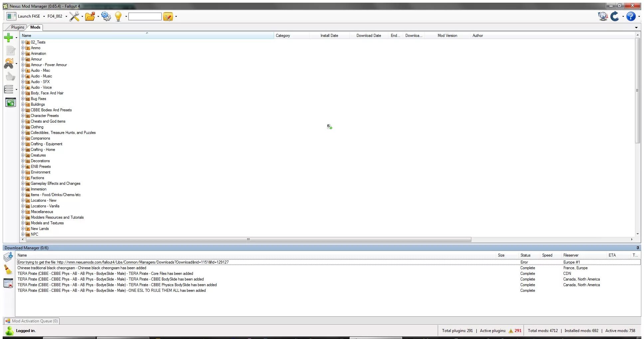The width and height of the screenshot is (644, 339).
Task: Select the Chinese traditional black cheongsam download row
Action: click(x=328, y=268)
